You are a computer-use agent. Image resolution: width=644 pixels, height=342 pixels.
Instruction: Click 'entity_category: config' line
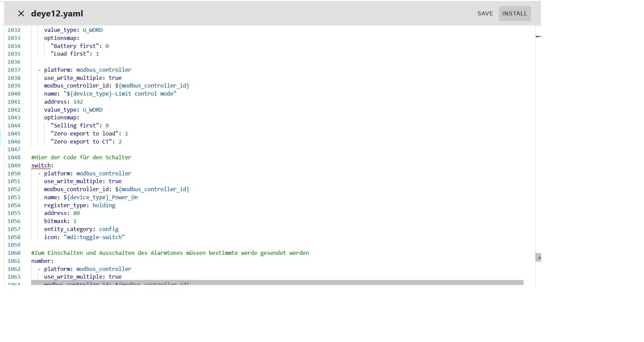(x=81, y=229)
